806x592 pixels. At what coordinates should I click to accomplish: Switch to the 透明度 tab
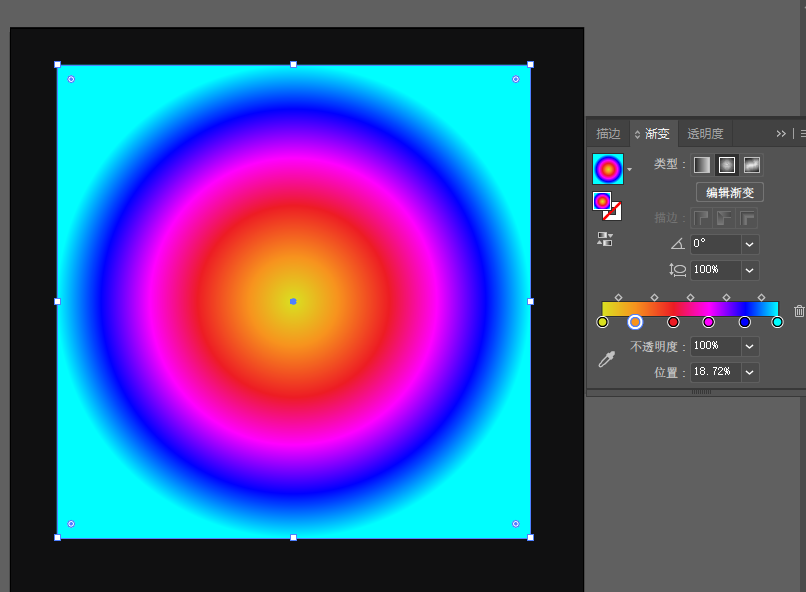pyautogui.click(x=705, y=134)
